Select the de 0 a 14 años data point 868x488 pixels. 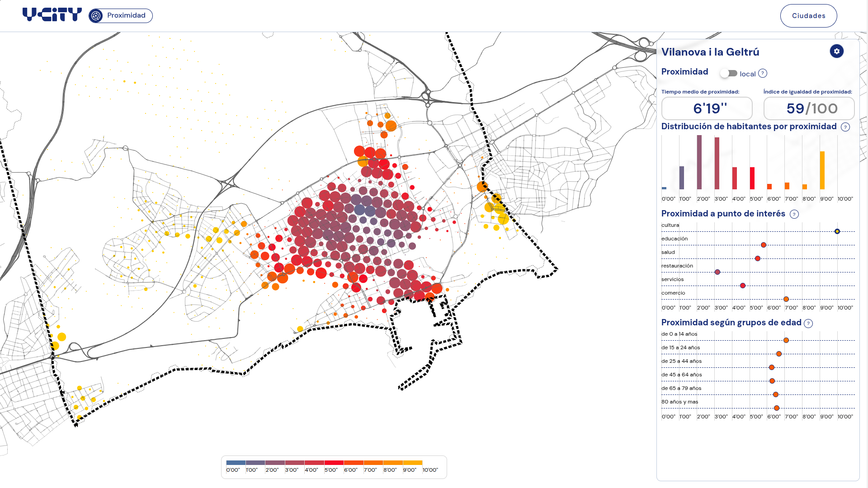786,340
